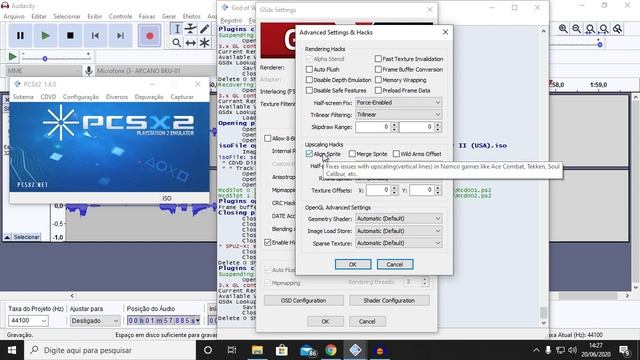Open PCSX2 Sistema menu
640x360 pixels.
tap(23, 97)
